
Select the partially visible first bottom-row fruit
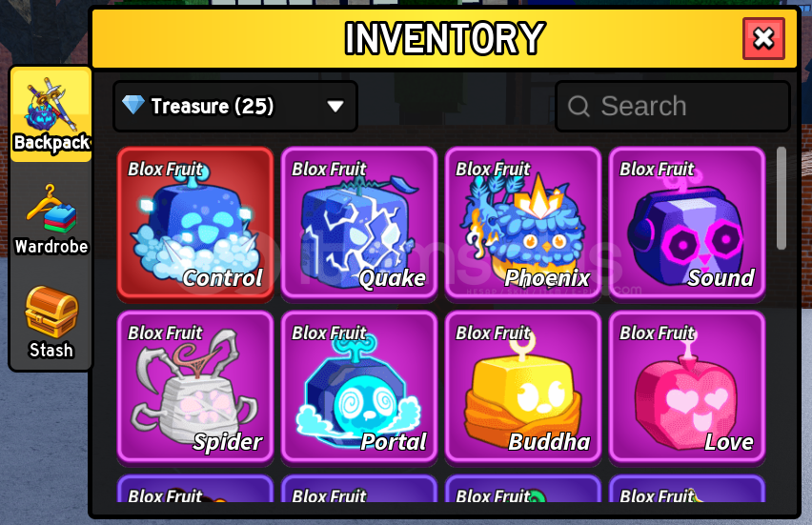pyautogui.click(x=195, y=488)
